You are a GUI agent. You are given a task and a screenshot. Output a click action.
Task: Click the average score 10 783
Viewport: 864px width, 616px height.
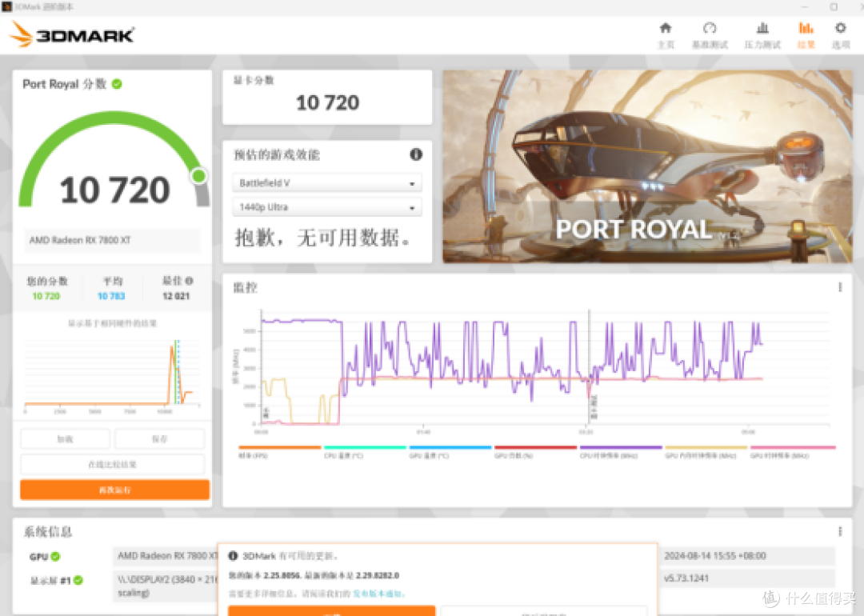click(x=111, y=296)
